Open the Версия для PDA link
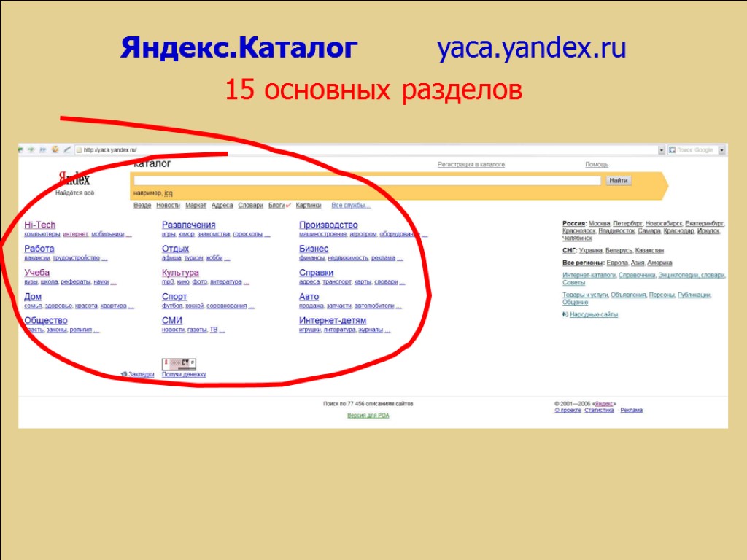 (368, 415)
